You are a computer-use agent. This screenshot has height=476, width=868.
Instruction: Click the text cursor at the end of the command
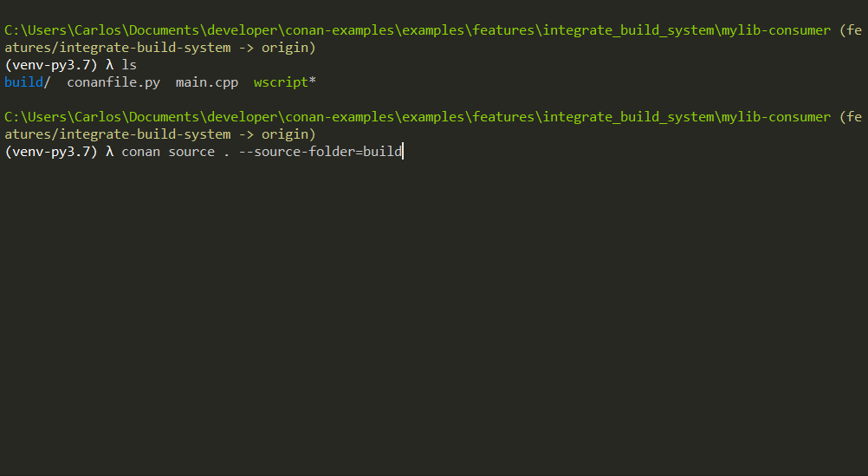[403, 151]
